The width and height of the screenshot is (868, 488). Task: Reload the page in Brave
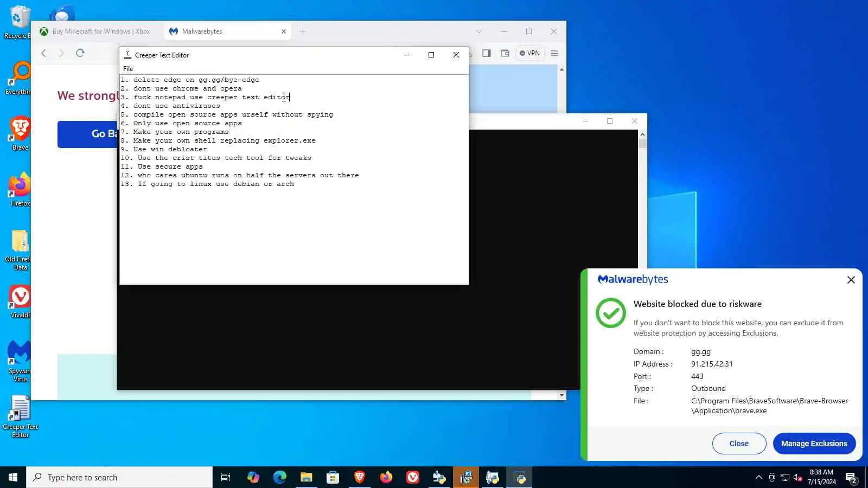click(x=80, y=53)
